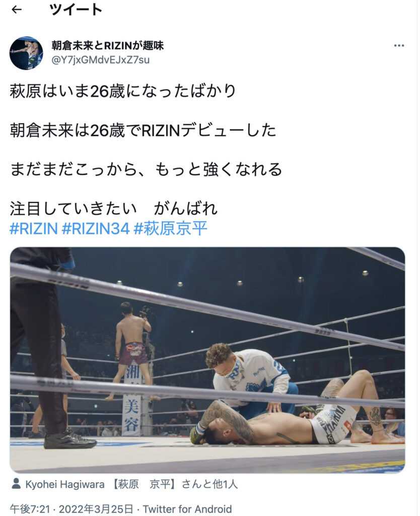Click the display name 朝倉未来とRIZINが趣味
The width and height of the screenshot is (420, 516).
[x=108, y=45]
